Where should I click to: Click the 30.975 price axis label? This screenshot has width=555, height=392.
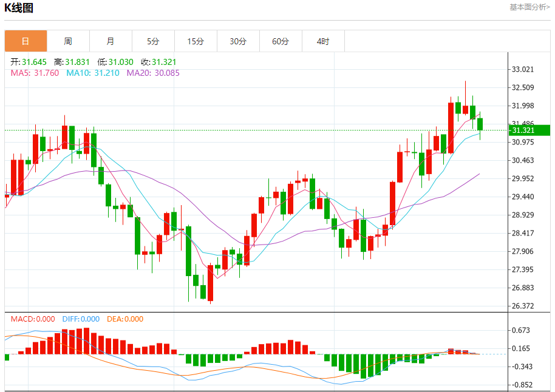click(x=523, y=142)
